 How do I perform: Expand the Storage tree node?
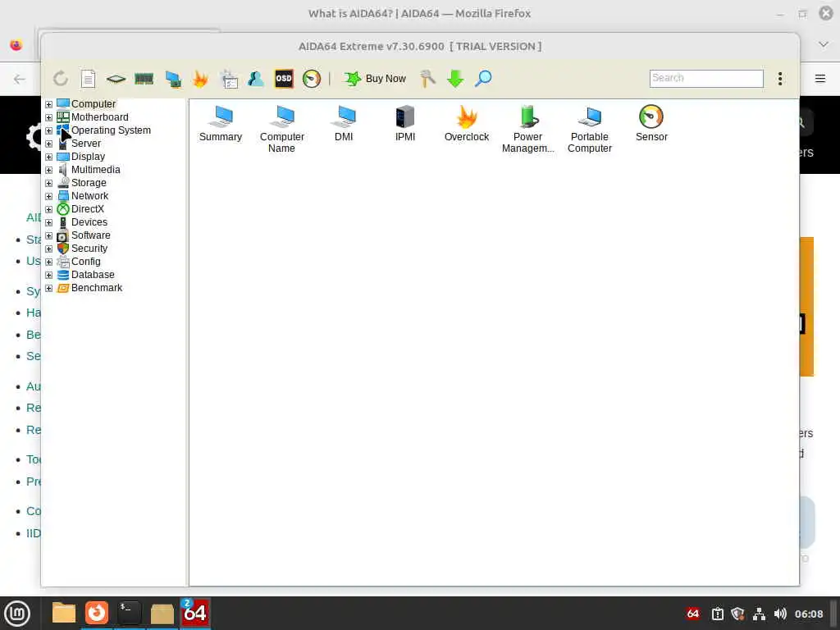48,183
